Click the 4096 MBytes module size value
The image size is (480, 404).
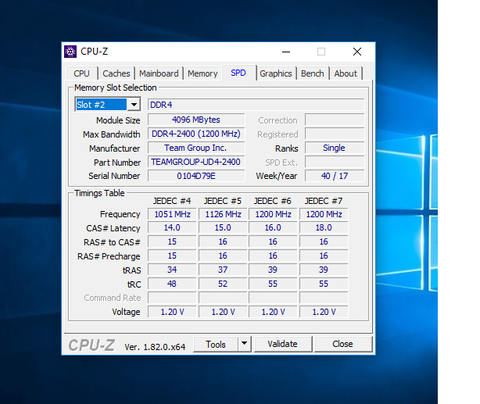(x=196, y=120)
